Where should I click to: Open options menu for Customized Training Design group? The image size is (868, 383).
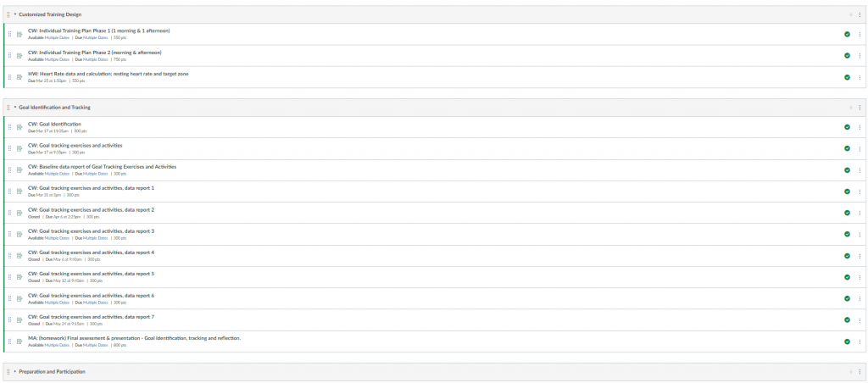[x=860, y=14]
